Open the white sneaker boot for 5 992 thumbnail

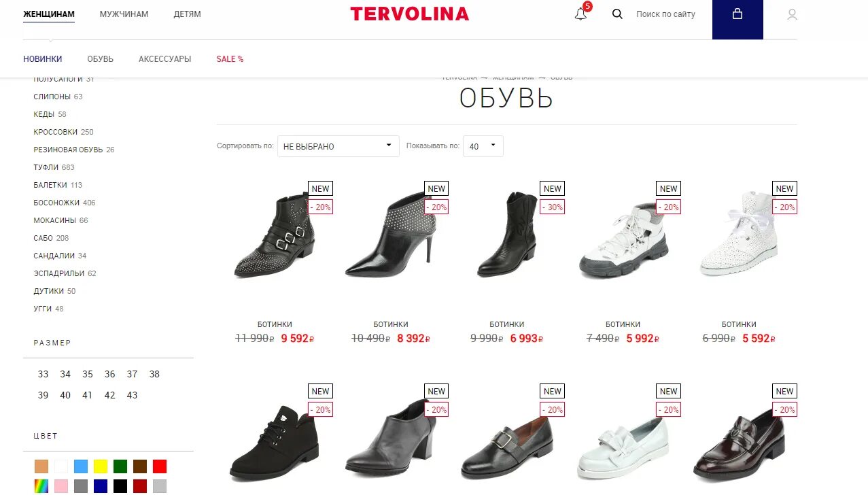click(623, 240)
